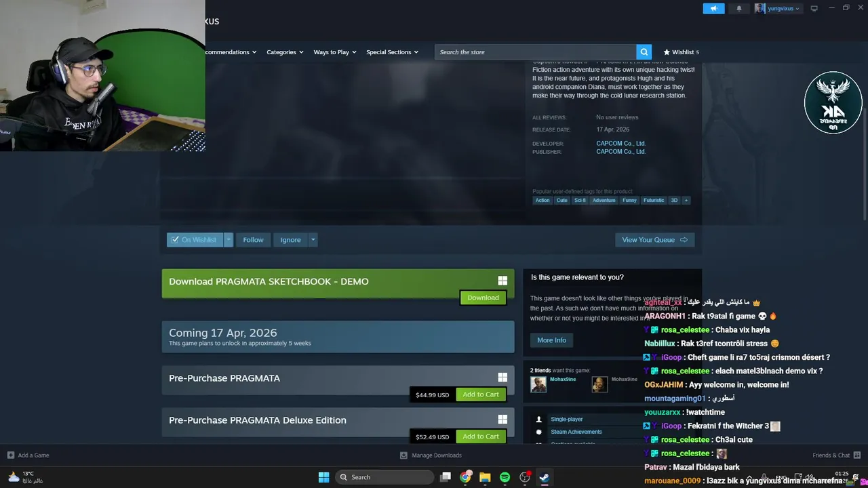Add PRAGMATA $44.99 to cart
This screenshot has height=488, width=868.
coord(481,394)
